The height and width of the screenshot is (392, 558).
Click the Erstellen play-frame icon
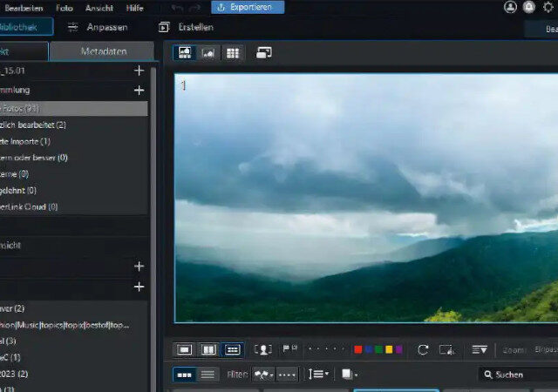point(164,27)
